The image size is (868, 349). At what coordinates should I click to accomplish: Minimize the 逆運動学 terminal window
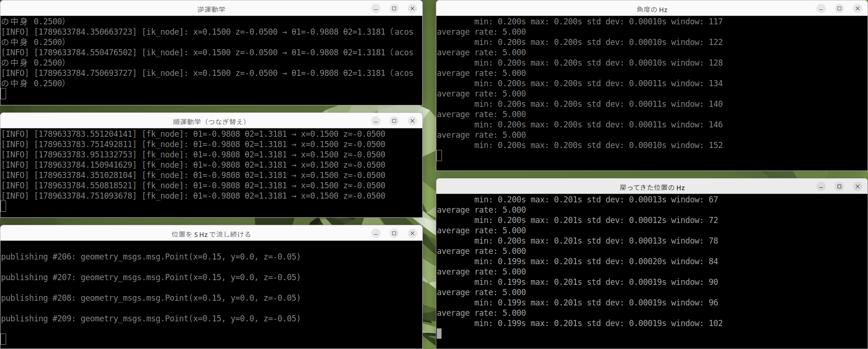click(x=376, y=8)
